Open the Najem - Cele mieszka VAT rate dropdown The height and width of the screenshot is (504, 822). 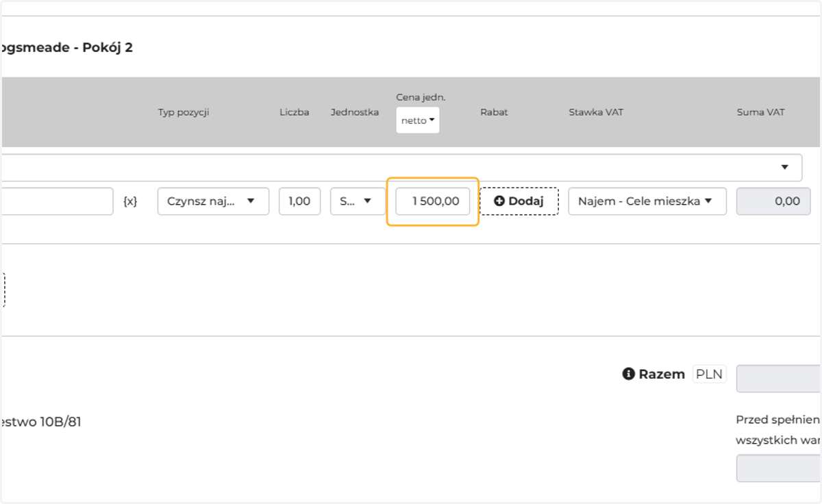click(x=647, y=201)
